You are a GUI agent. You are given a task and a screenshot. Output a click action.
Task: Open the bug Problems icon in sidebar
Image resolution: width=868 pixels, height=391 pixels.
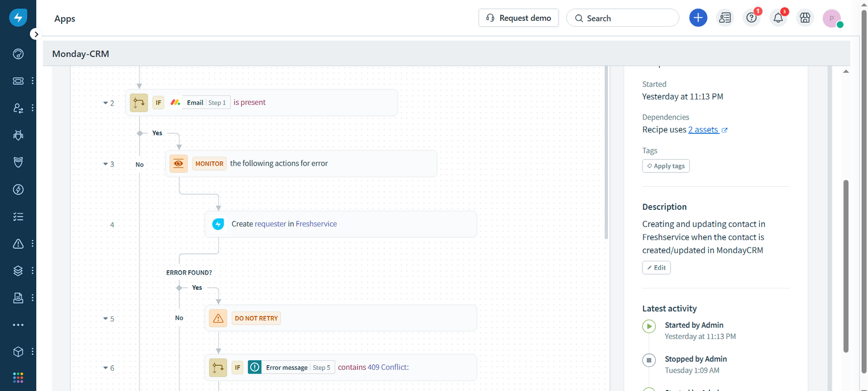[18, 135]
